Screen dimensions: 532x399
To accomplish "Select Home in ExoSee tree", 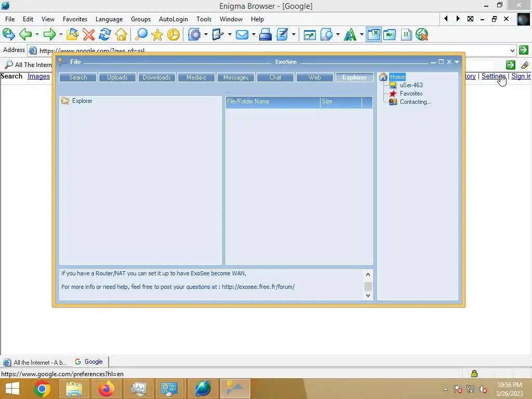I will 397,77.
